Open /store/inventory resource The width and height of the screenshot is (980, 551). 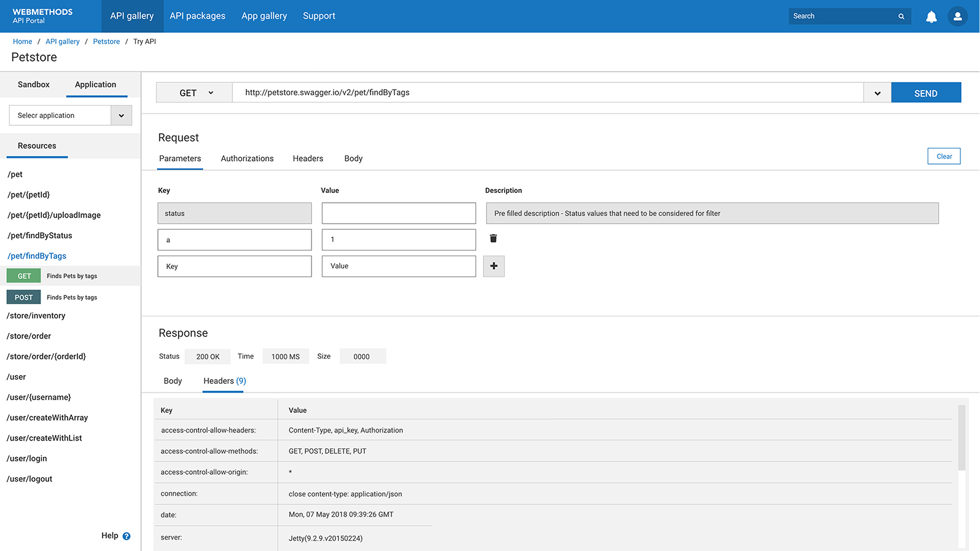pos(36,316)
